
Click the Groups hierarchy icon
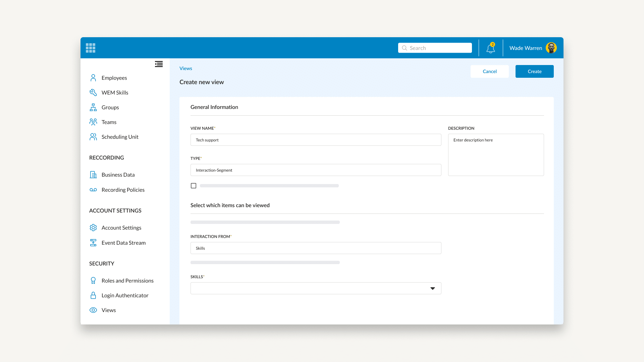(x=93, y=107)
